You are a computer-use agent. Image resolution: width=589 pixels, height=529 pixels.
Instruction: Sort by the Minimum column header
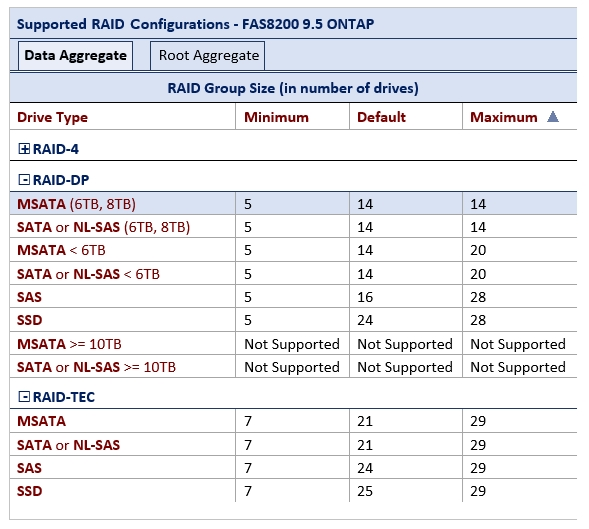(276, 117)
